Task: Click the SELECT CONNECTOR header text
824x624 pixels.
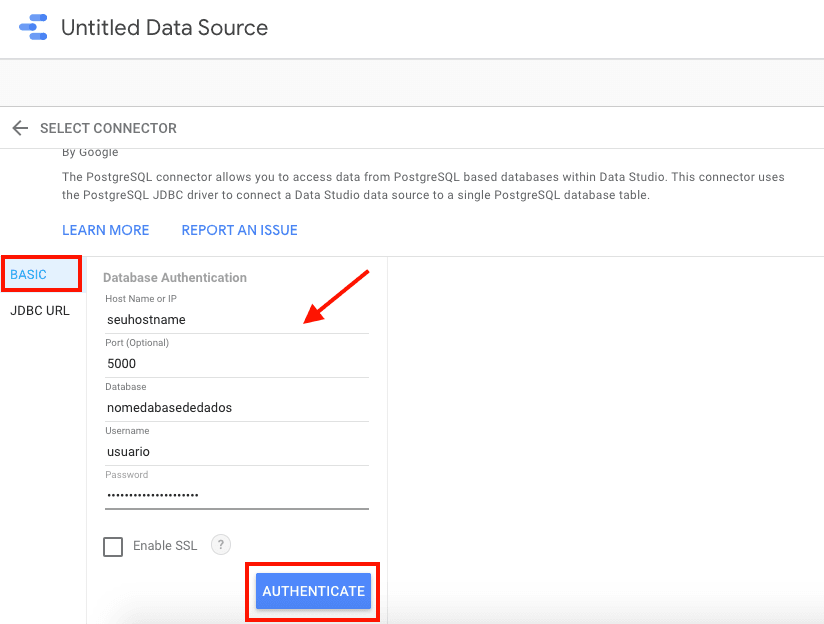Action: click(108, 128)
